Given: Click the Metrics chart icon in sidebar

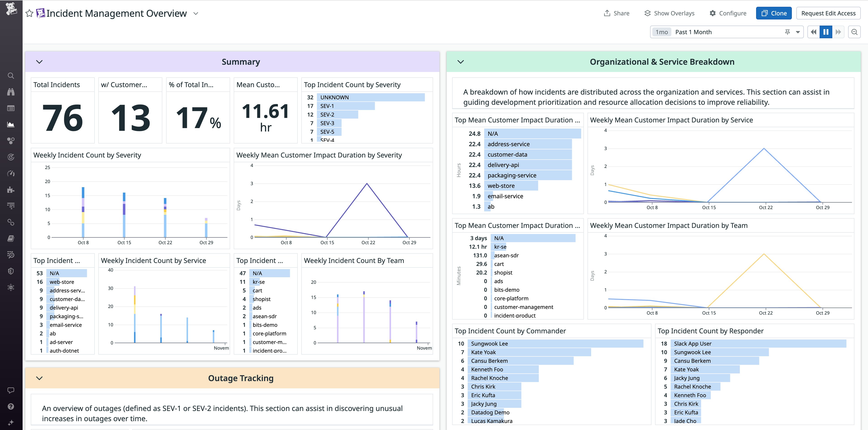Looking at the screenshot, I should click(x=11, y=124).
